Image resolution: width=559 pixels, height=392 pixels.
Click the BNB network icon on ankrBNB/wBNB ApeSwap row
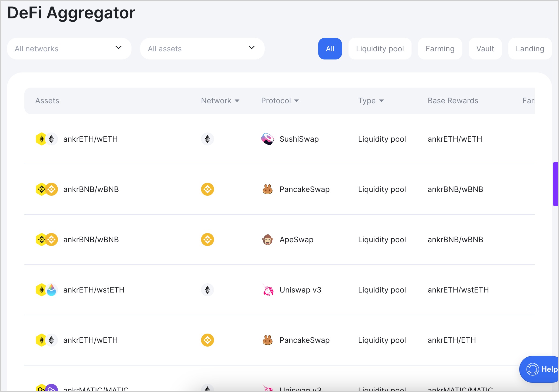208,240
